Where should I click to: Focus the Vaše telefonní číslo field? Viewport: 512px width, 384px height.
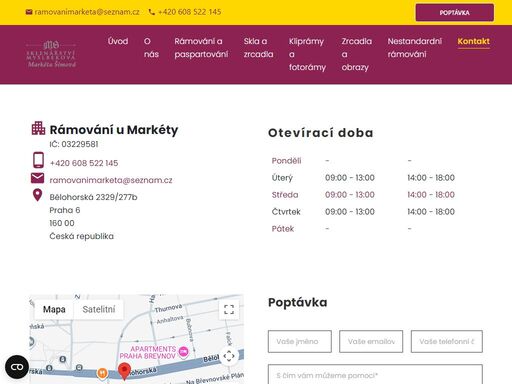tap(447, 341)
